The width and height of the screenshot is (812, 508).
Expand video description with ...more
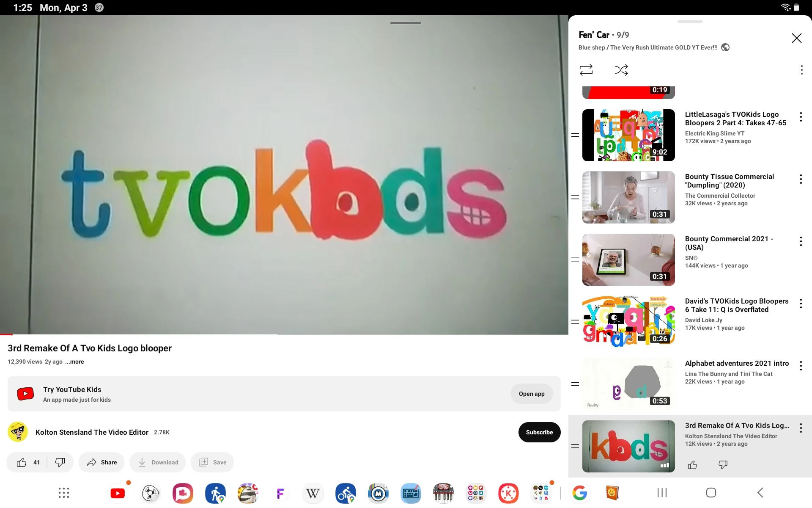74,362
